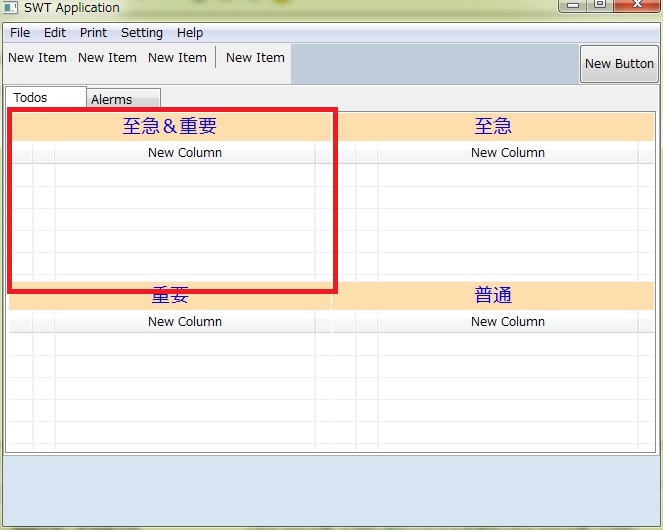Click New Column header under 至急＆重要

(185, 153)
